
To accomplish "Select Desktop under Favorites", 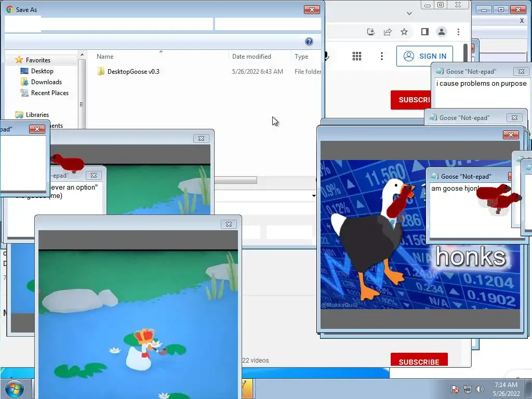I will (x=42, y=71).
